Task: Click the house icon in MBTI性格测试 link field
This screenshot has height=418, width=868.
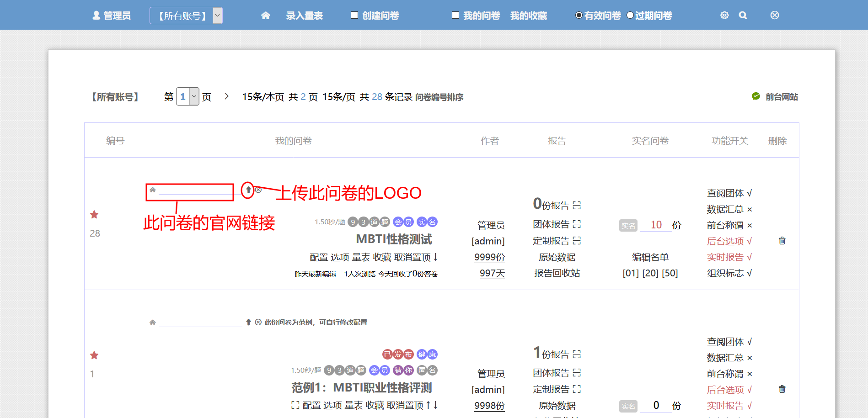Action: [x=153, y=190]
